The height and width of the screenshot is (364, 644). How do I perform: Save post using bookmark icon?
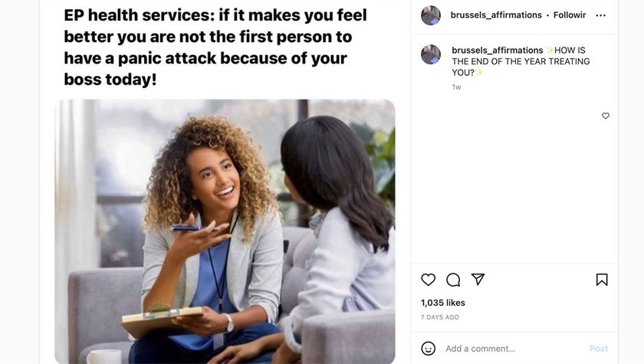(x=602, y=280)
